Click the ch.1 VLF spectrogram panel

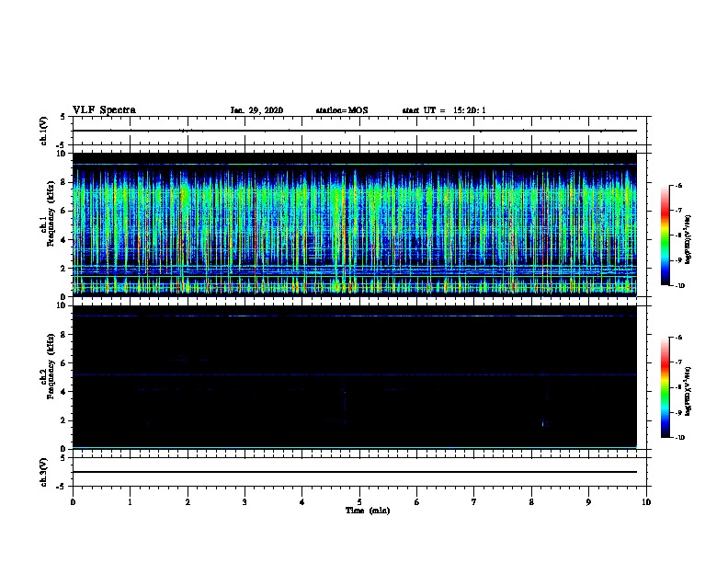point(355,224)
